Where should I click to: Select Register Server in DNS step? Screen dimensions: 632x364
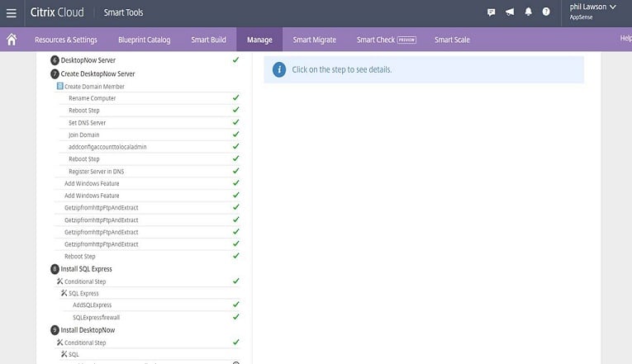[97, 172]
